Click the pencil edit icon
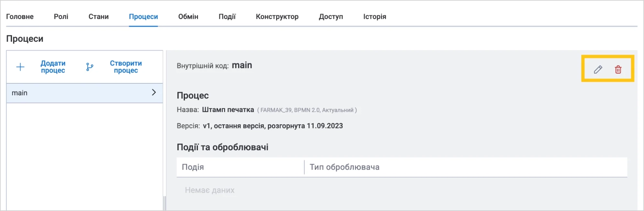Image resolution: width=644 pixels, height=211 pixels. tap(598, 69)
